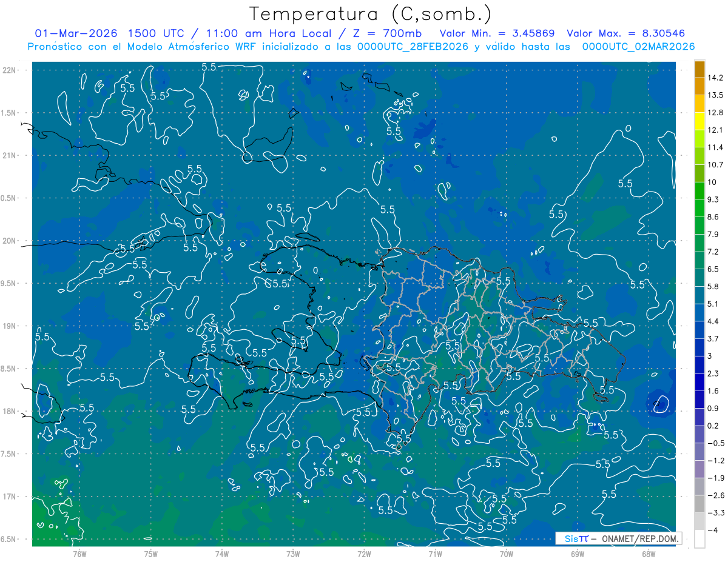Click the dark orange top swatch above 14.2
This screenshot has height=562, width=728.
(699, 69)
